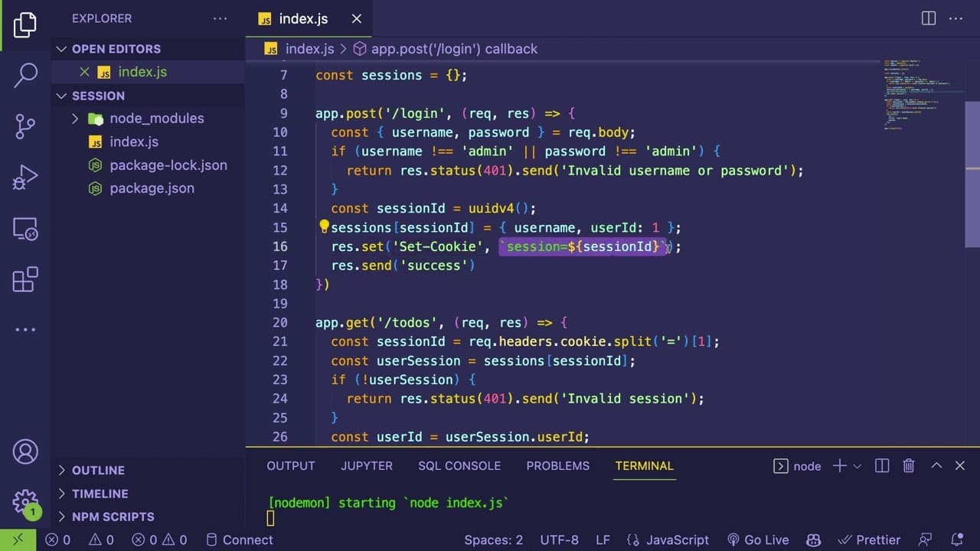
Task: Open the new terminal launch profile dropdown
Action: (x=857, y=466)
